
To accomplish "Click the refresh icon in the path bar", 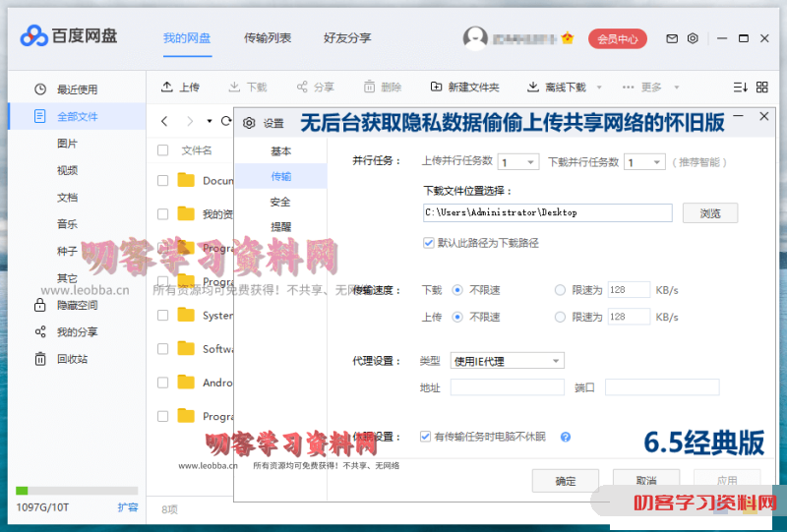I will [226, 120].
